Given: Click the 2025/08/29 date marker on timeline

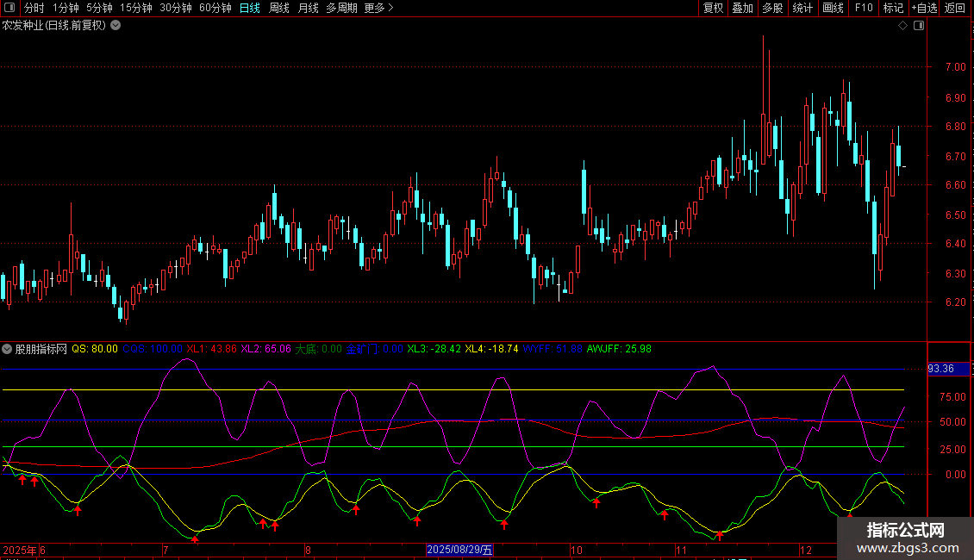Looking at the screenshot, I should coord(461,550).
